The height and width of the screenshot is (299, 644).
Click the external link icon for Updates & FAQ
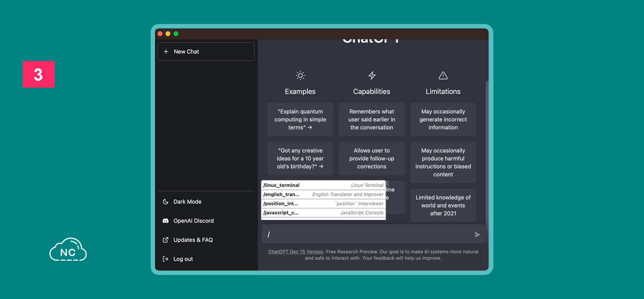pyautogui.click(x=166, y=240)
